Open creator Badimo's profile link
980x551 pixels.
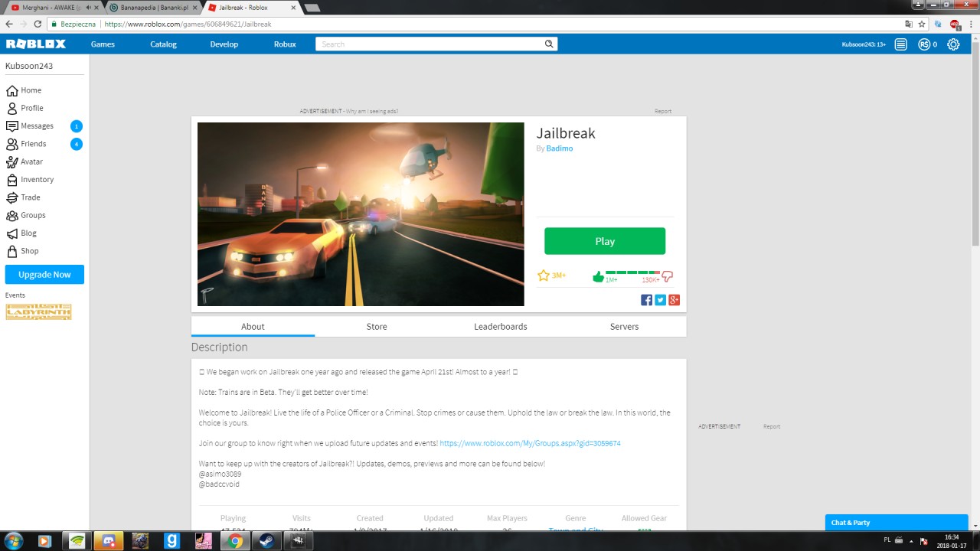[x=560, y=148]
